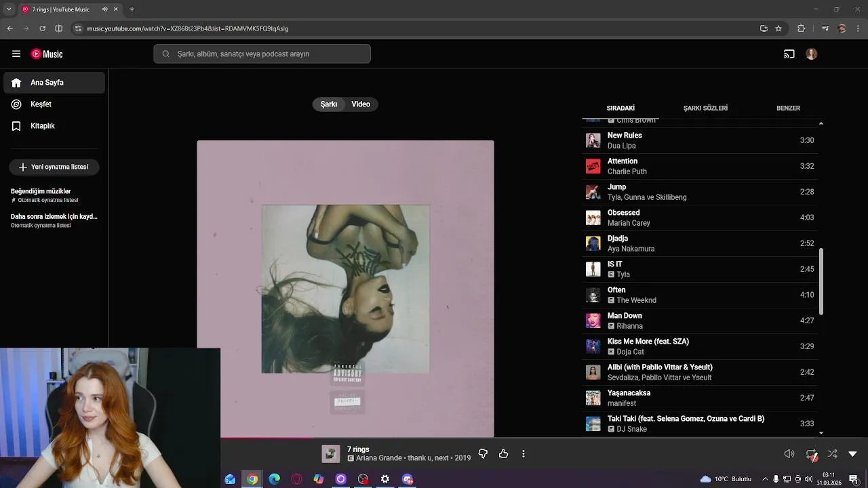Click the Yeni oynatma listesi button

[x=54, y=167]
